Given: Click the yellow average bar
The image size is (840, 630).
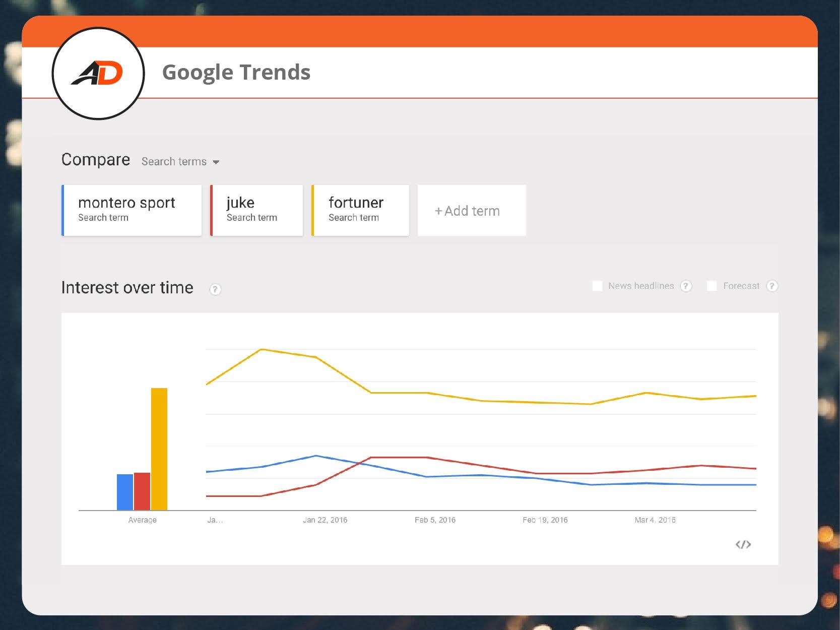Looking at the screenshot, I should [159, 449].
